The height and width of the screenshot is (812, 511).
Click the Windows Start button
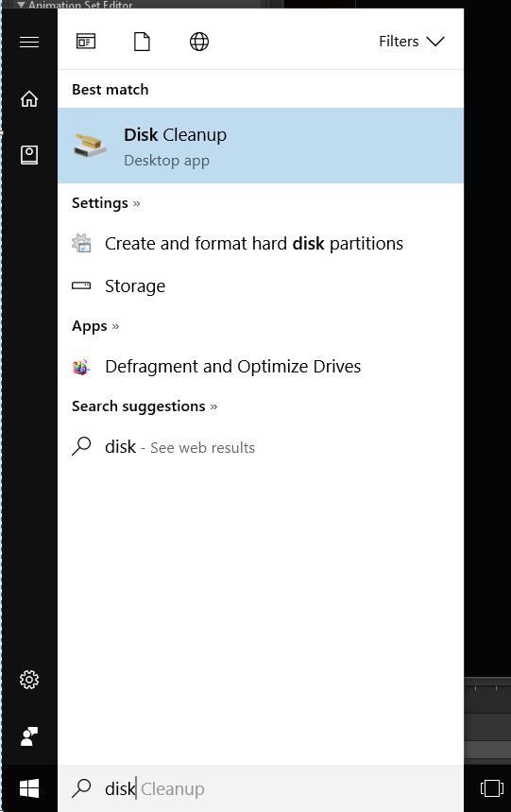pos(29,788)
